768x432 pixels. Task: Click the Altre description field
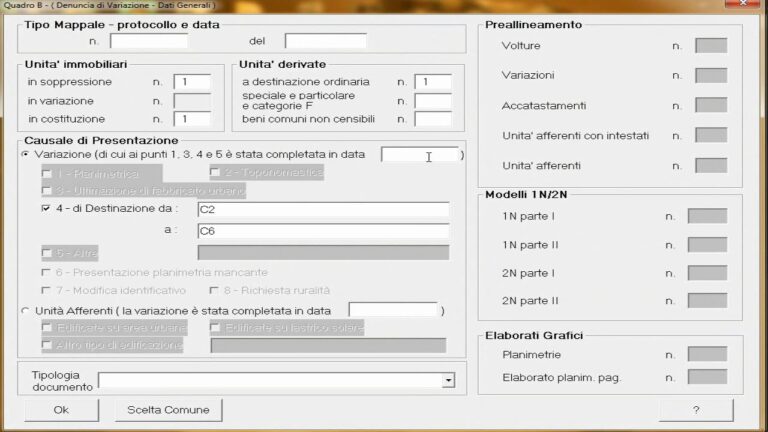(323, 253)
